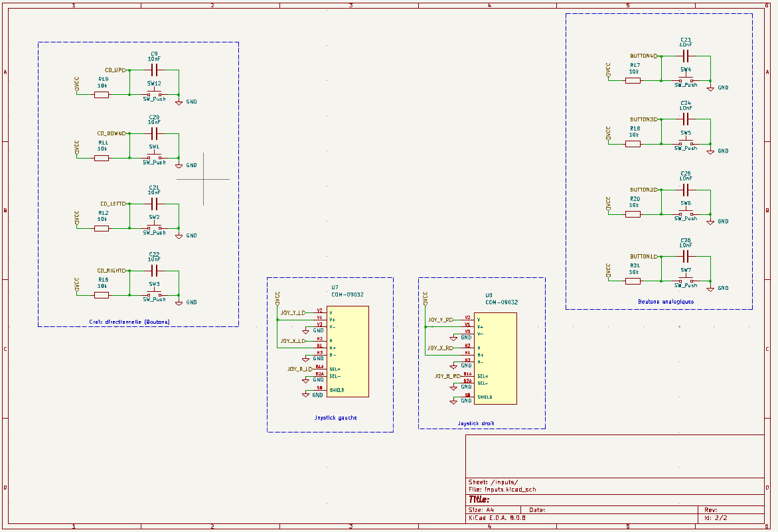Select the U7 joystick component body
This screenshot has height=532, width=778.
(x=347, y=351)
